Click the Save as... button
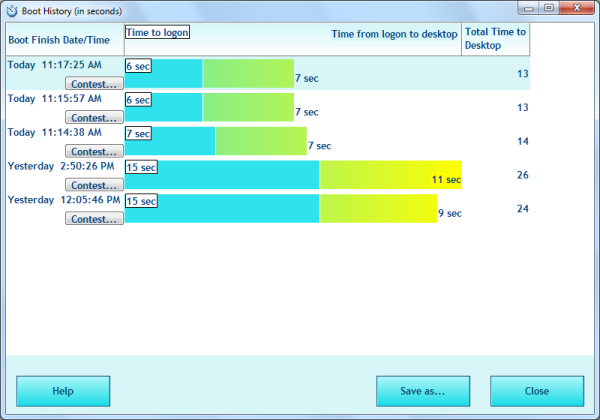The image size is (600, 420). pos(423,391)
